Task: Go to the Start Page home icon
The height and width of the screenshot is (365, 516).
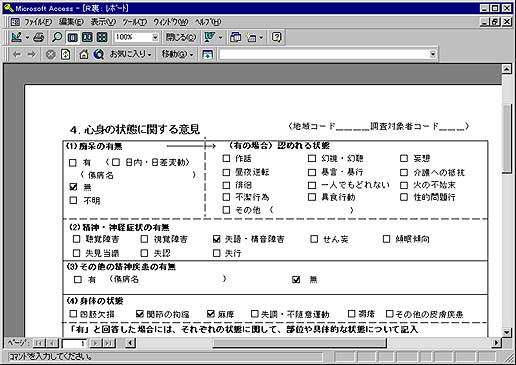Action: click(84, 54)
